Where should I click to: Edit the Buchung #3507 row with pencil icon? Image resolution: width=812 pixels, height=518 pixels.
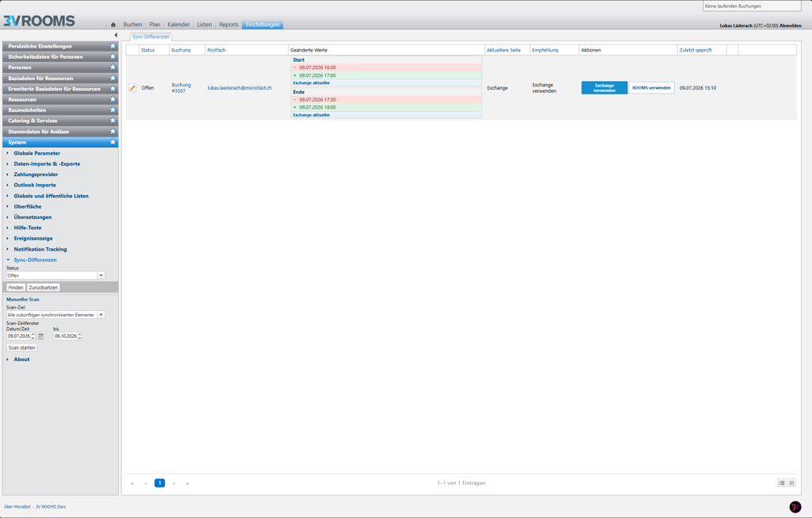tap(132, 88)
